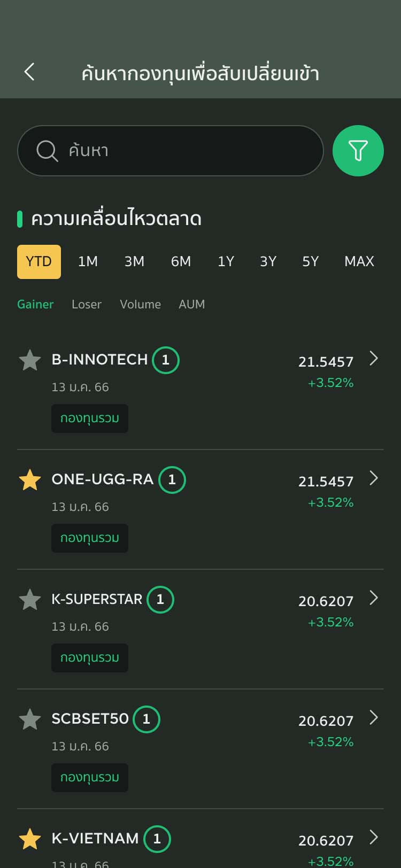This screenshot has width=401, height=868.
Task: Tap the K-SUPERSTAR fund type tag
Action: pos(90,657)
